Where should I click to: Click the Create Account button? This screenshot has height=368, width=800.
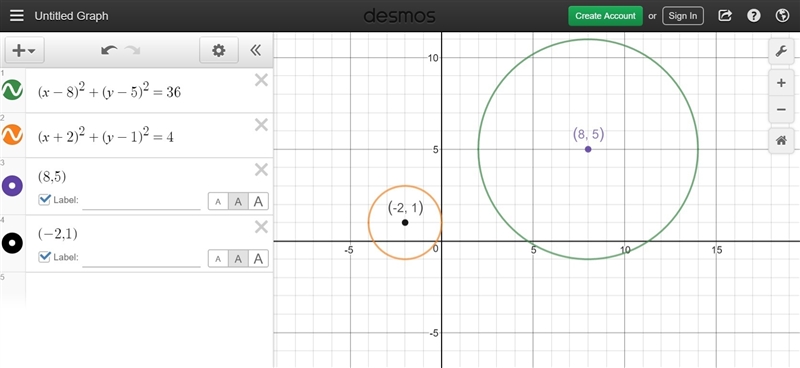[x=605, y=16]
